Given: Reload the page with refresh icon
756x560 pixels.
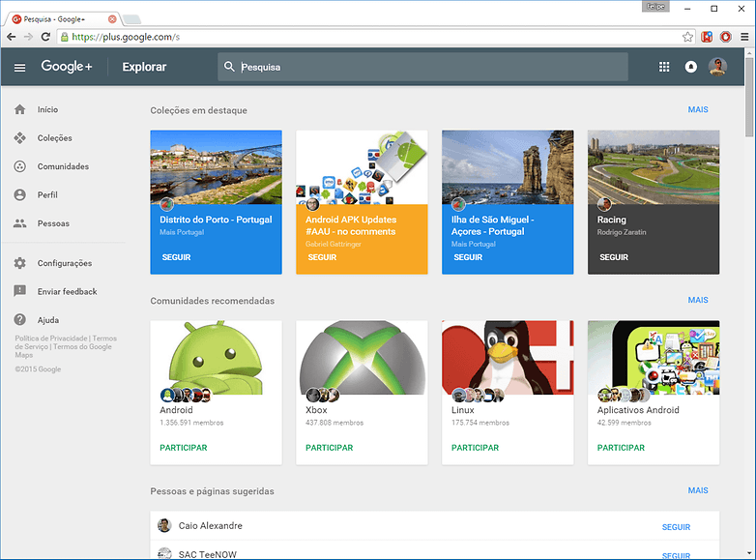Looking at the screenshot, I should [x=45, y=37].
